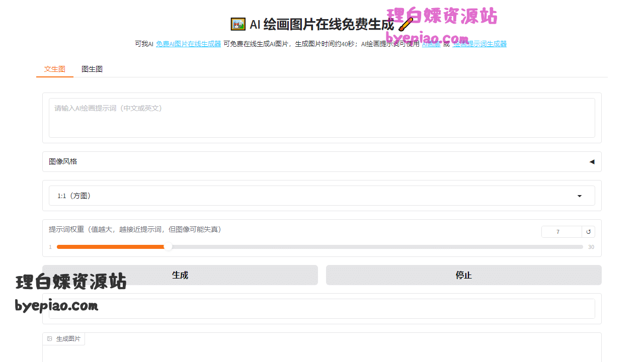Switch to the 文生图 tab
Screen dimensions: 644x362
coord(55,69)
